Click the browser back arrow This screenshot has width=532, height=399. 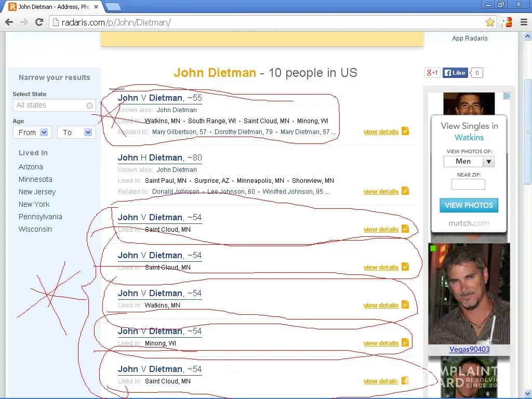(9, 22)
